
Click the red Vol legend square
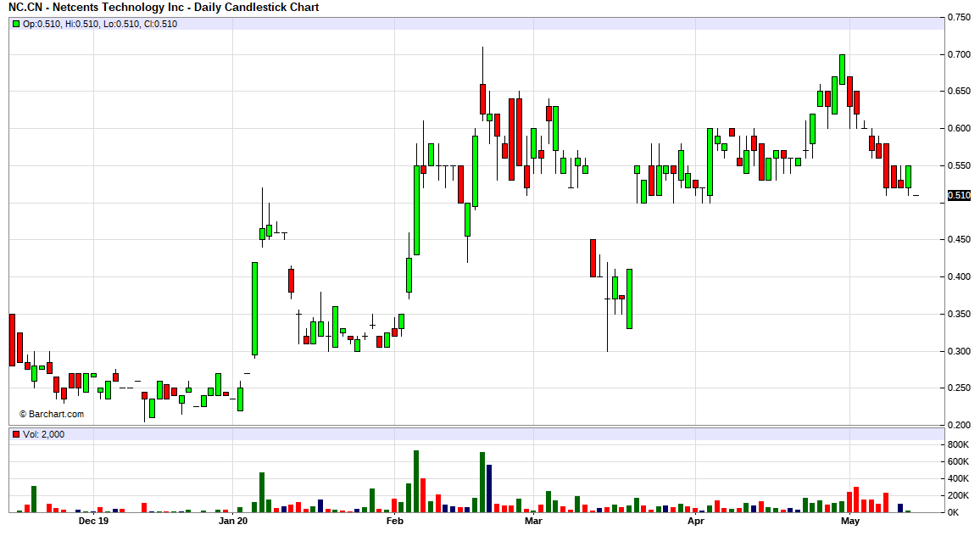(x=16, y=434)
